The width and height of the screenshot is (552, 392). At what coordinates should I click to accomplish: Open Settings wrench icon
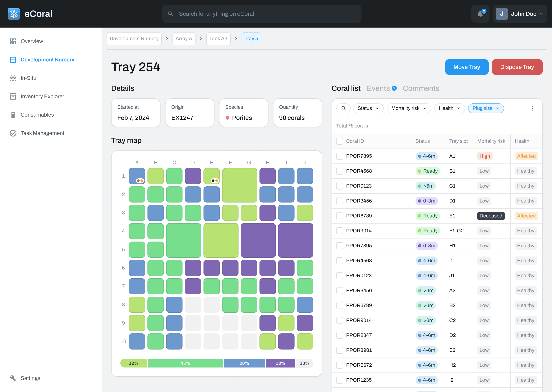[13, 378]
